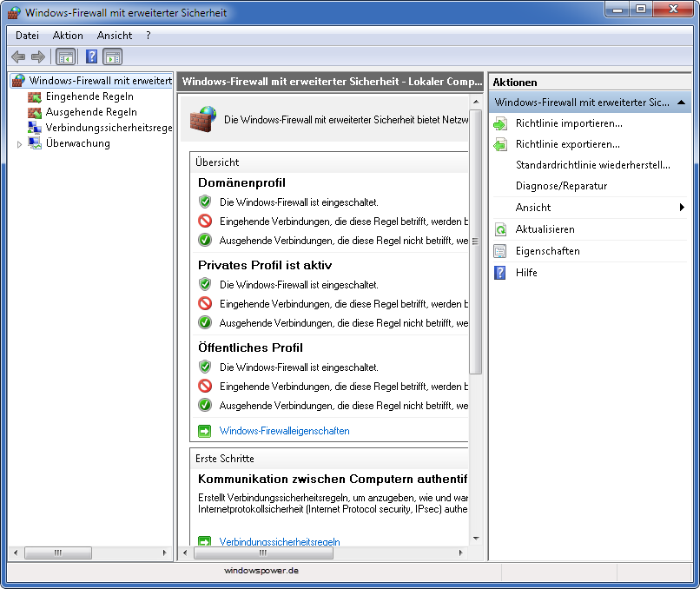
Task: Open the Verbindungssicherheitsregeln link
Action: point(280,542)
